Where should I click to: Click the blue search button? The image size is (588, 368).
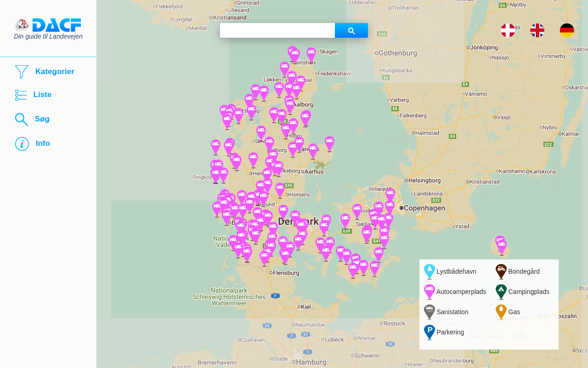[351, 30]
